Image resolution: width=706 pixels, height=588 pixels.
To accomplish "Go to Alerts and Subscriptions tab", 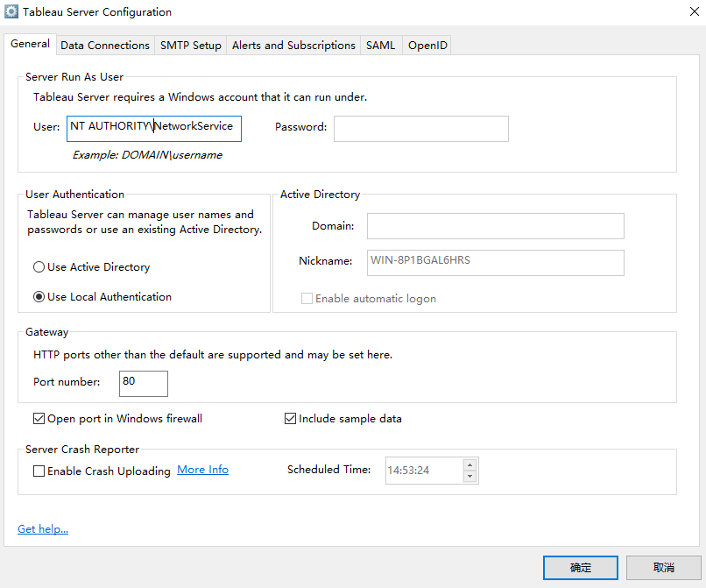I will coord(293,46).
